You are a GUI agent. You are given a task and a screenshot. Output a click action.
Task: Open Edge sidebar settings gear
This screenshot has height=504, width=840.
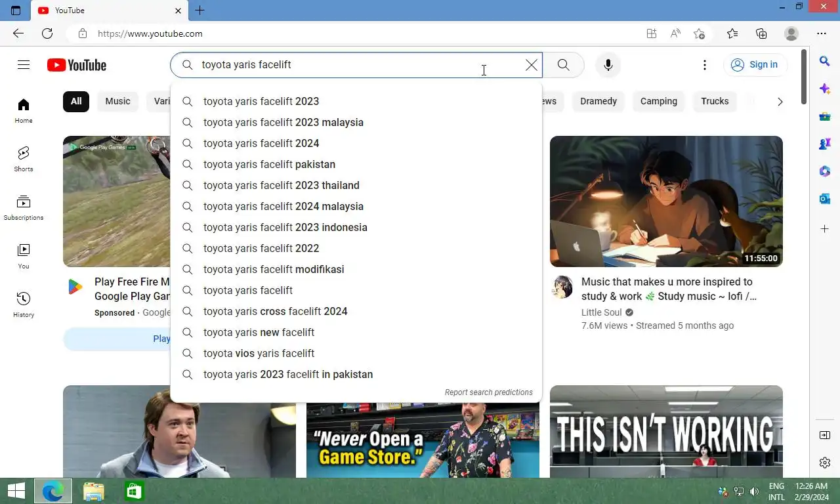(x=825, y=463)
